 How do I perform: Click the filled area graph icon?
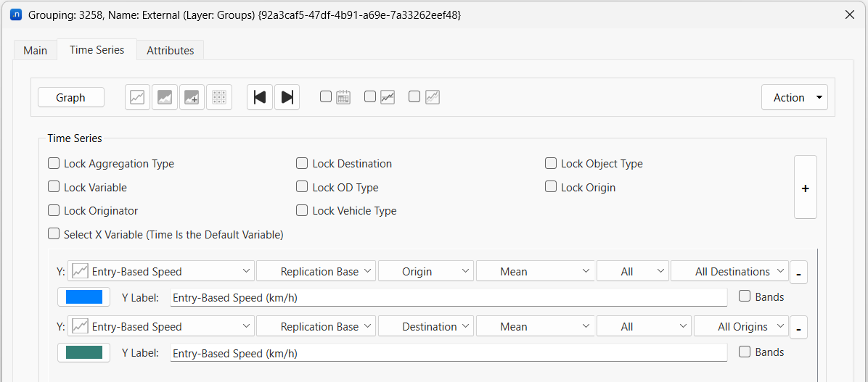click(165, 97)
